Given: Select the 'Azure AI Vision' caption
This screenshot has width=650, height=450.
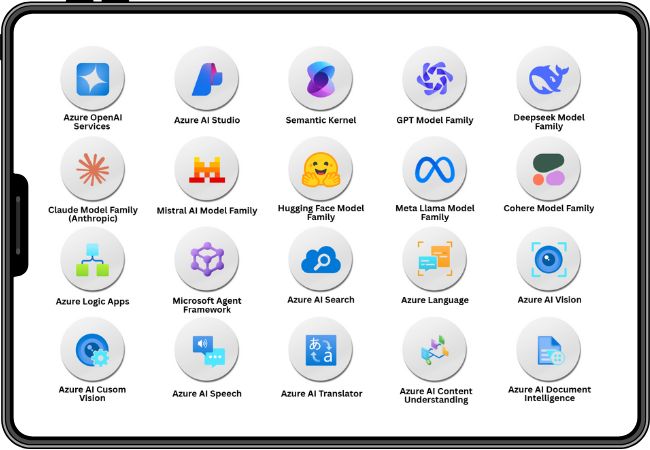Looking at the screenshot, I should [549, 300].
